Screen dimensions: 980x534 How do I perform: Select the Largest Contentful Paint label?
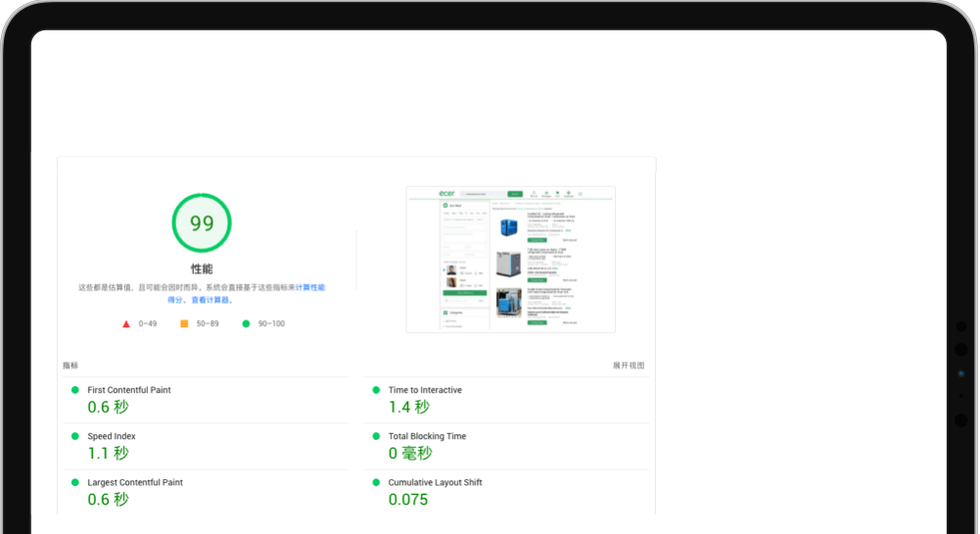tap(135, 482)
